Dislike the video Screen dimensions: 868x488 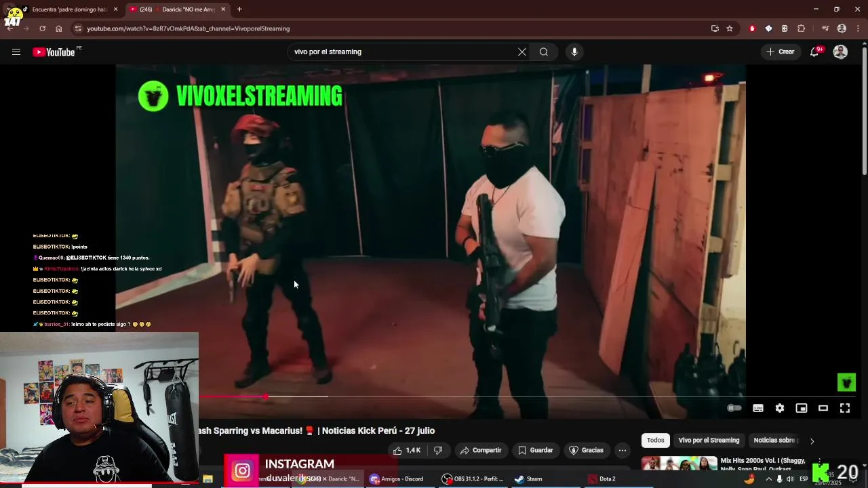click(x=438, y=450)
